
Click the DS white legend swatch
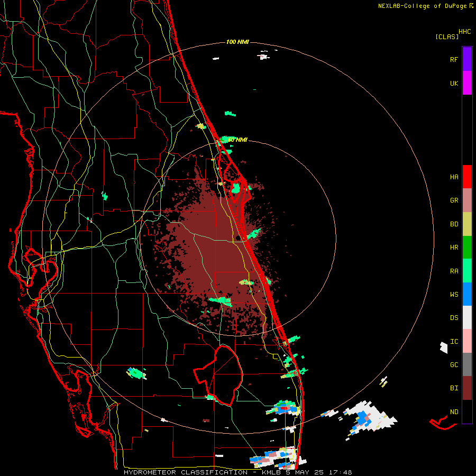coord(467,317)
